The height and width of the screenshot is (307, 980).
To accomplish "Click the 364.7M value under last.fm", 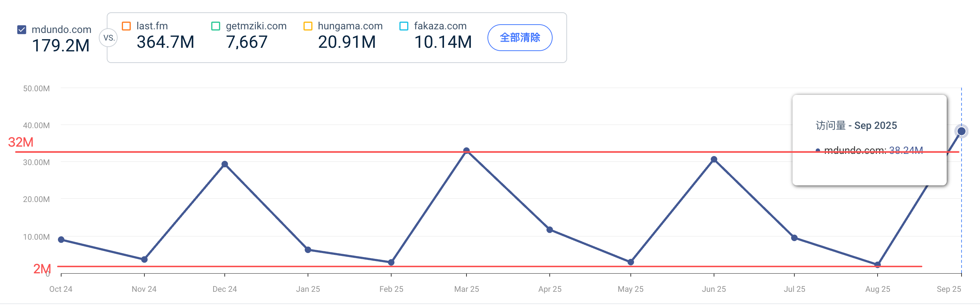I will click(165, 42).
